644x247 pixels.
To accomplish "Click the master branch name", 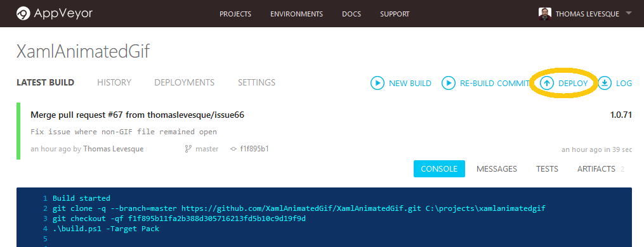I will (x=207, y=149).
